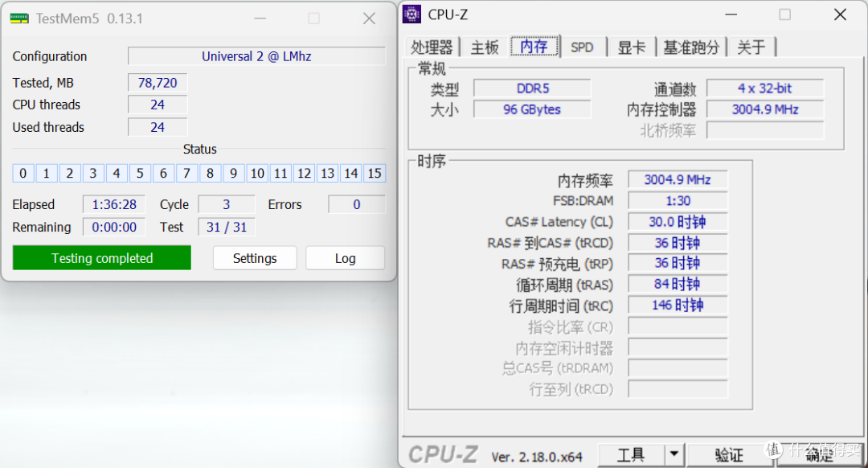Viewport: 868px width, 468px height.
Task: Click the CPU threads value field
Action: [158, 105]
